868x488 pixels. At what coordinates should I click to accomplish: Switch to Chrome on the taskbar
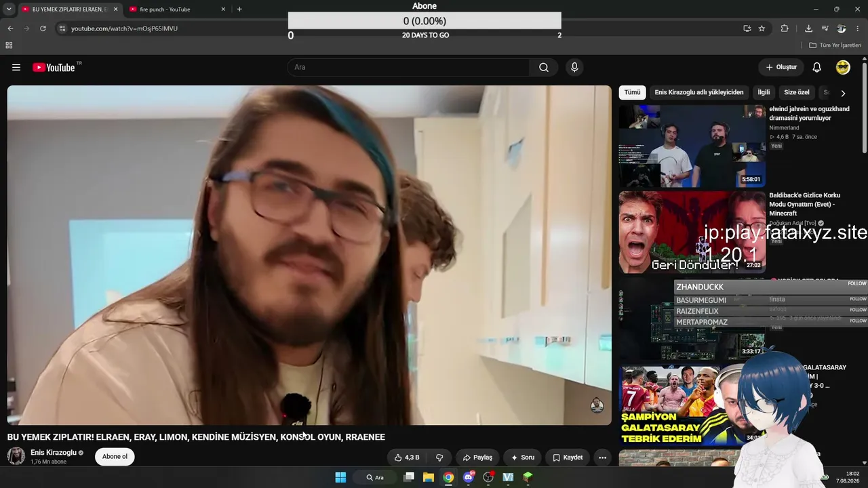pos(448,477)
